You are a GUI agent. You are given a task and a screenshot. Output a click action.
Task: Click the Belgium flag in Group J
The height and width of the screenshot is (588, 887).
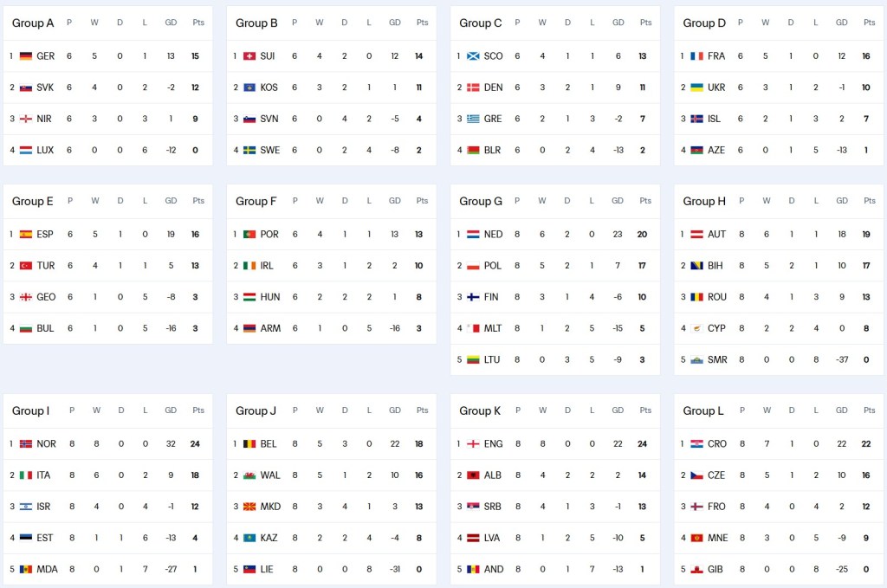[249, 444]
